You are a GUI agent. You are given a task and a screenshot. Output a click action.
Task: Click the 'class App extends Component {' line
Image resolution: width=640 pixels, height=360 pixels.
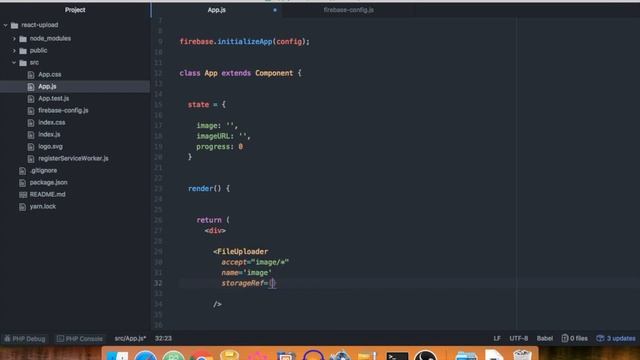(x=240, y=73)
